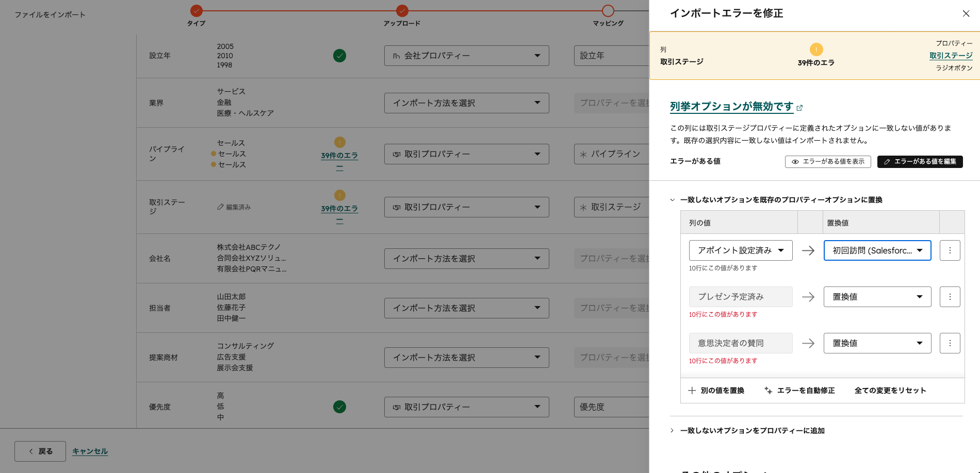Click ファイルをインポート title text
This screenshot has width=980, height=473.
[50, 14]
